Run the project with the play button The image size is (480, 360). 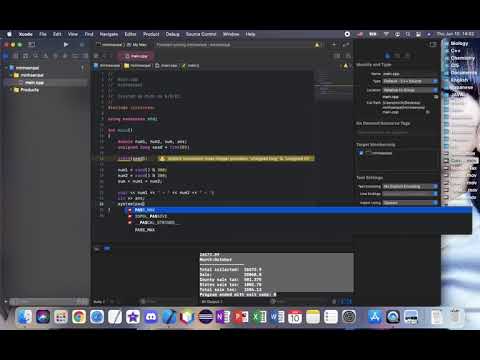[66, 44]
